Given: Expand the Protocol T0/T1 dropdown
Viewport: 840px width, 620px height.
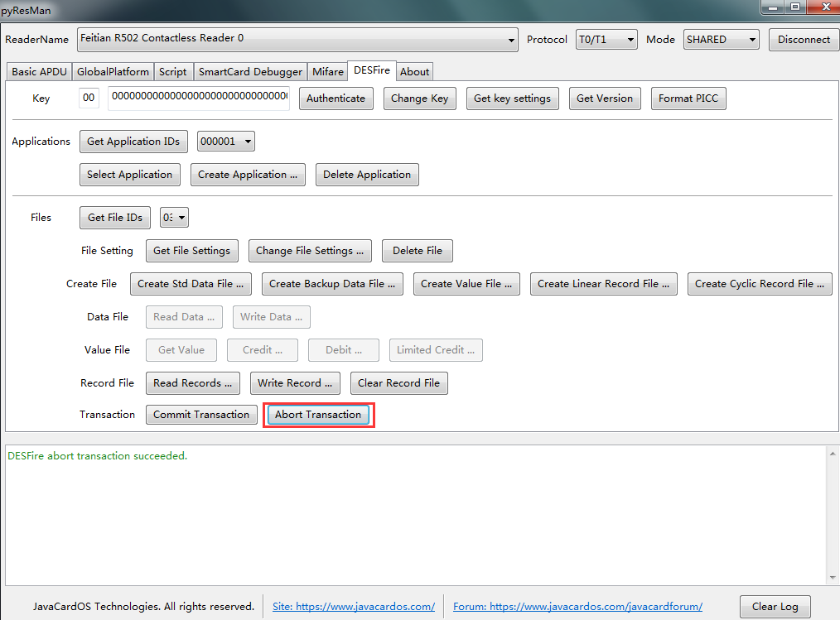Looking at the screenshot, I should tap(606, 40).
